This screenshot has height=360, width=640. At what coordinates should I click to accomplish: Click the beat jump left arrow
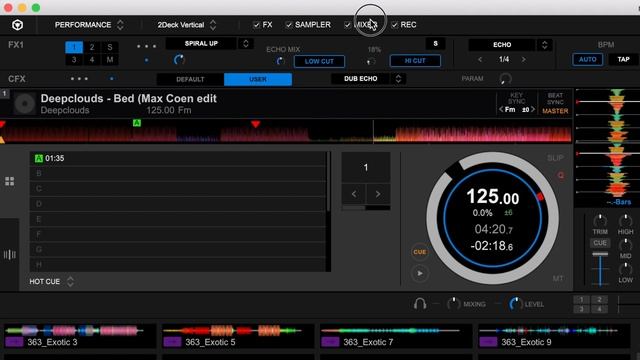click(354, 194)
